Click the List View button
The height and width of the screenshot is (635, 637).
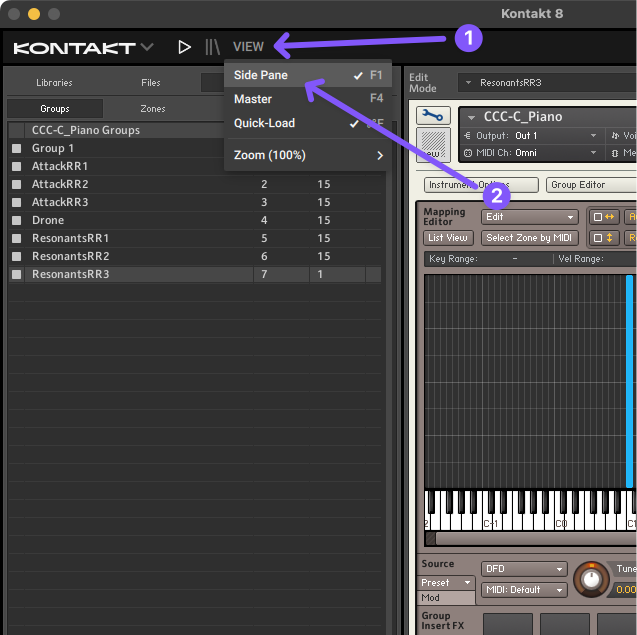click(x=448, y=238)
